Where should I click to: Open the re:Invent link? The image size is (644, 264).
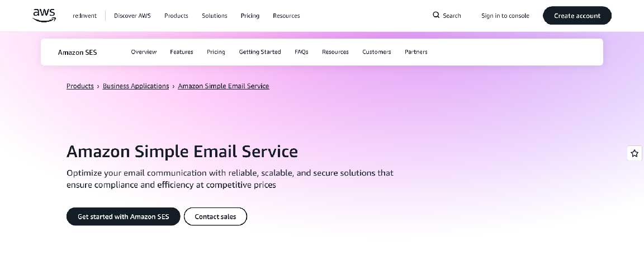pyautogui.click(x=84, y=16)
